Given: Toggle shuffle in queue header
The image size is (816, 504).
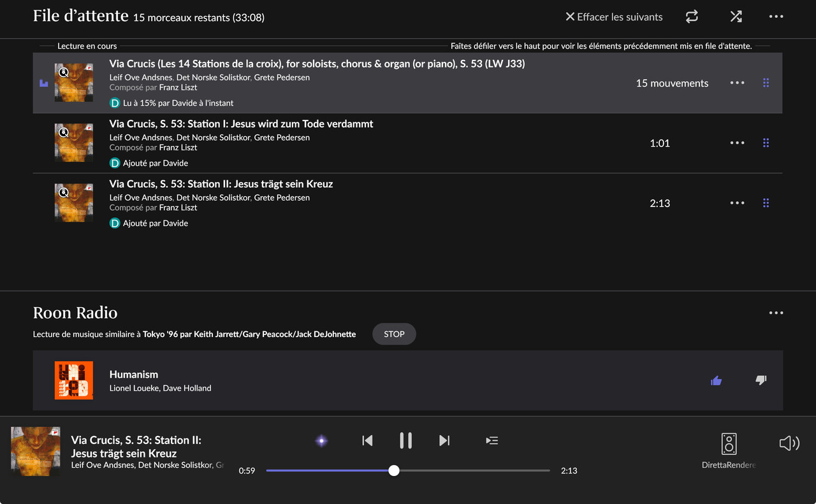Looking at the screenshot, I should tap(736, 17).
